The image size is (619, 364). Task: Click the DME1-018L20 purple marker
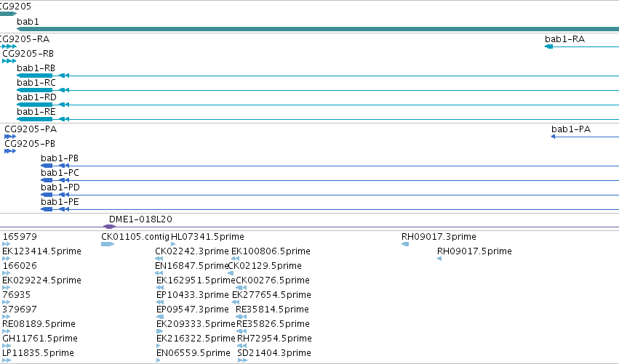[109, 227]
